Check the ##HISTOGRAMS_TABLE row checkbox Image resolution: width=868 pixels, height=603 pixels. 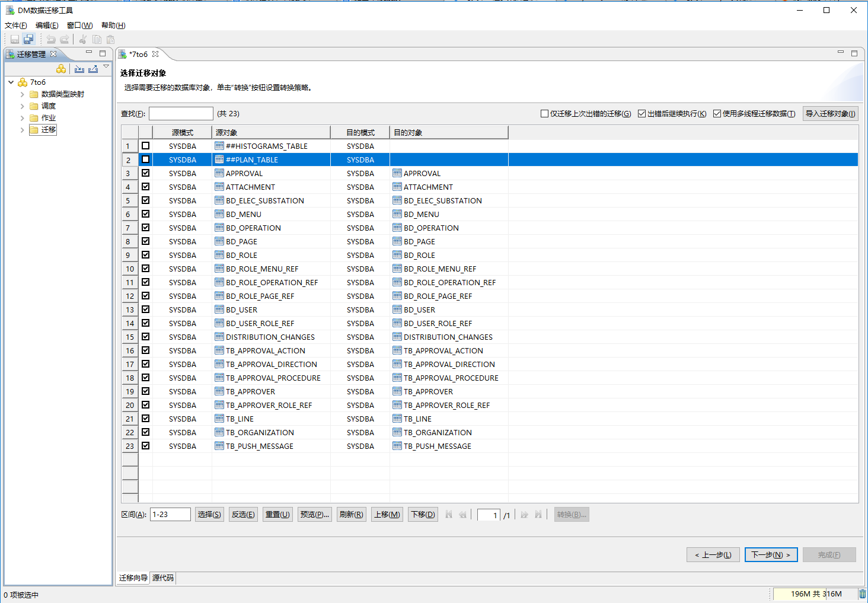pos(145,146)
